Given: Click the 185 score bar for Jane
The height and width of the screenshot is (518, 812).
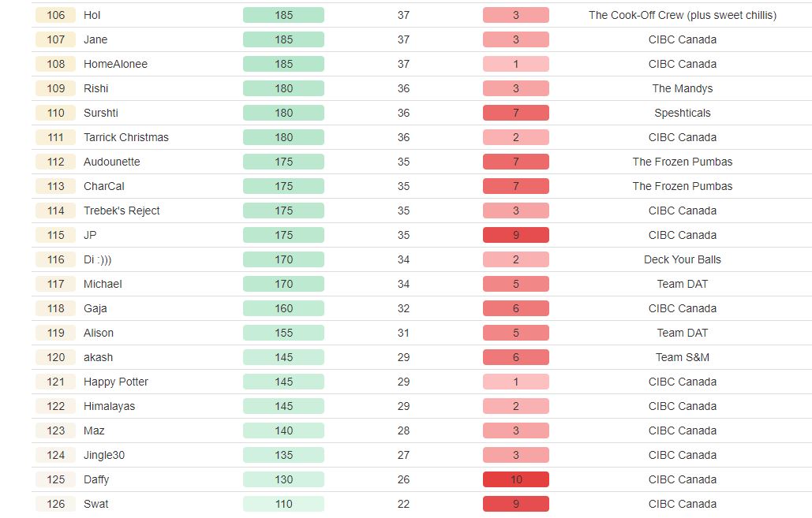Looking at the screenshot, I should 283,40.
